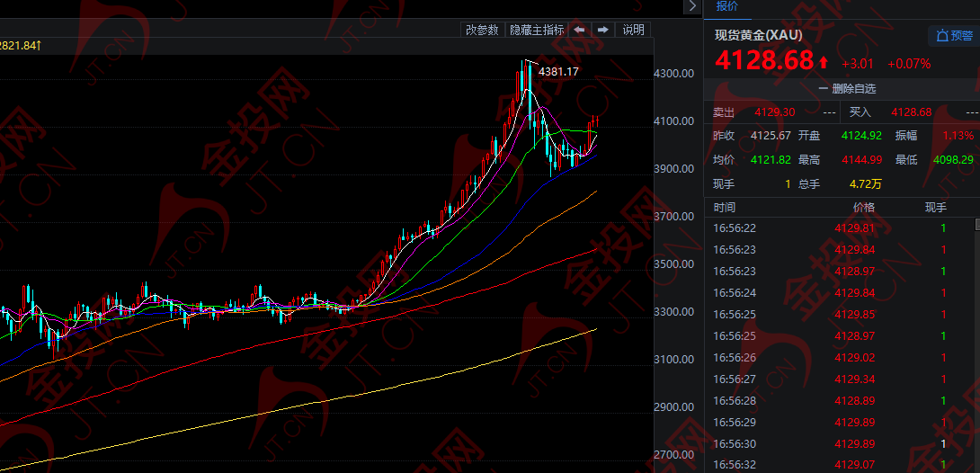
Task: Click the 振幅 value 1.13%
Action: 958,136
